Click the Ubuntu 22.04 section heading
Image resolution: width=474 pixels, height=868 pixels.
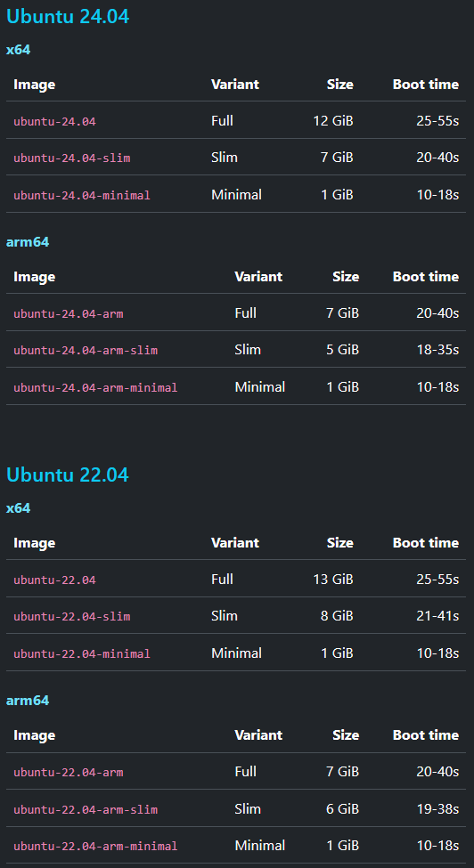(68, 475)
